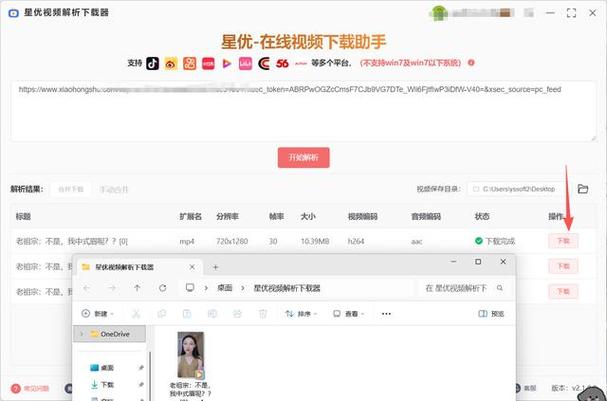Open the 查看 view options dropdown
Screen dimensions: 607x401
point(351,314)
